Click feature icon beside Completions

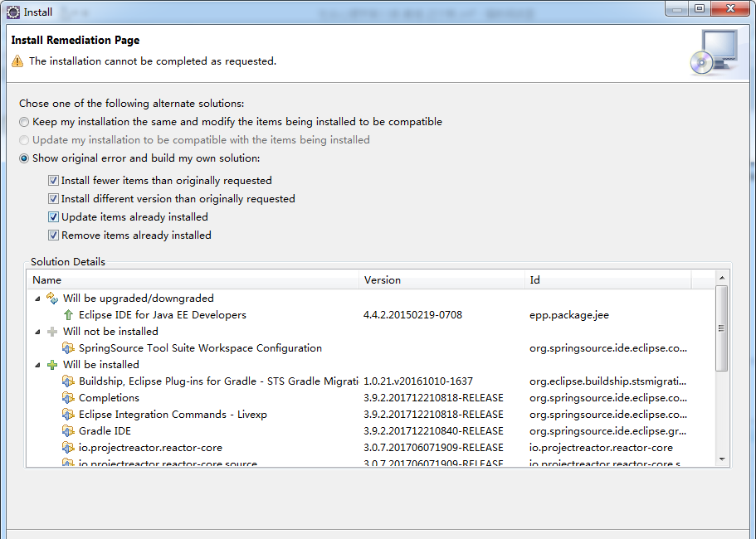coord(69,398)
